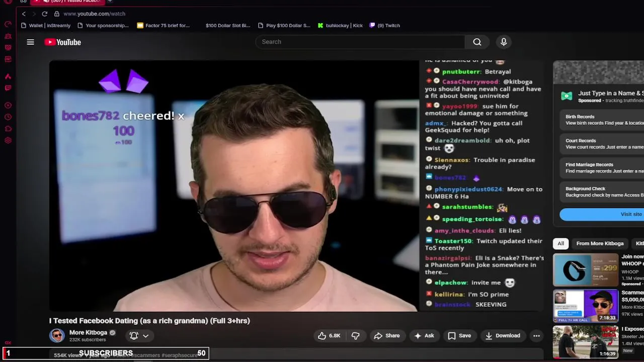Open the 1:16:39 suggested video thumbnail
Screen dimensions: 644x362
click(586, 342)
